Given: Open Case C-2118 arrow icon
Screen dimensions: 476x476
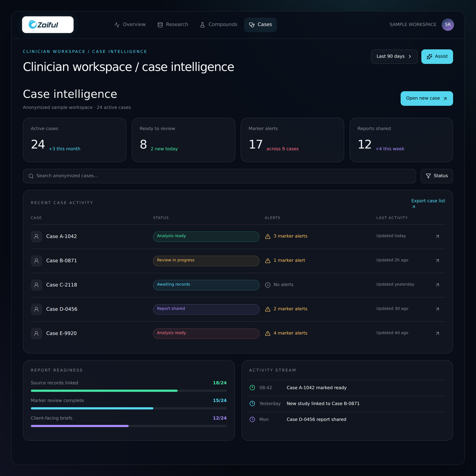Looking at the screenshot, I should point(437,285).
